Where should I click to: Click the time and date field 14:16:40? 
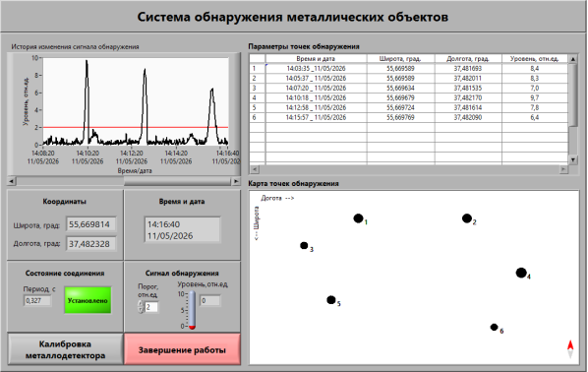click(x=182, y=229)
